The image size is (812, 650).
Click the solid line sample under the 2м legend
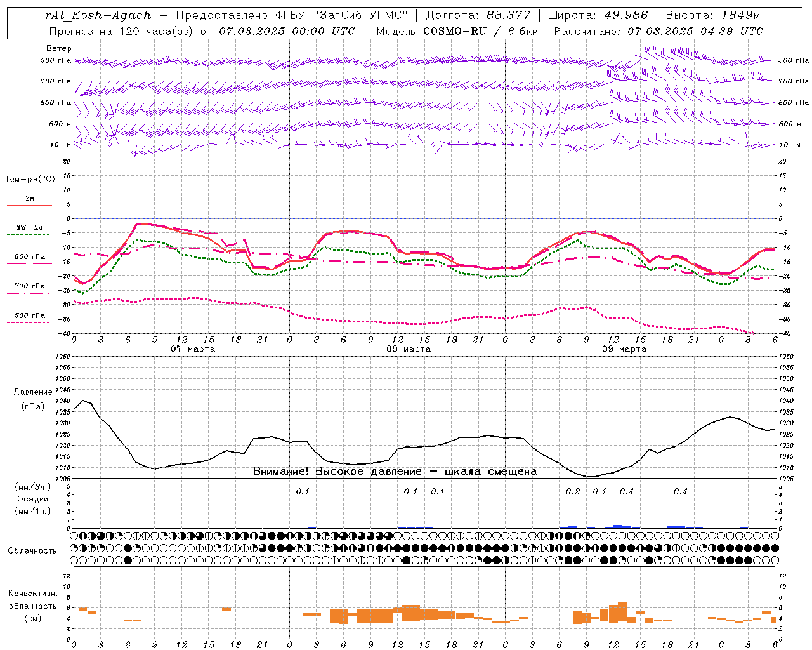(x=29, y=205)
